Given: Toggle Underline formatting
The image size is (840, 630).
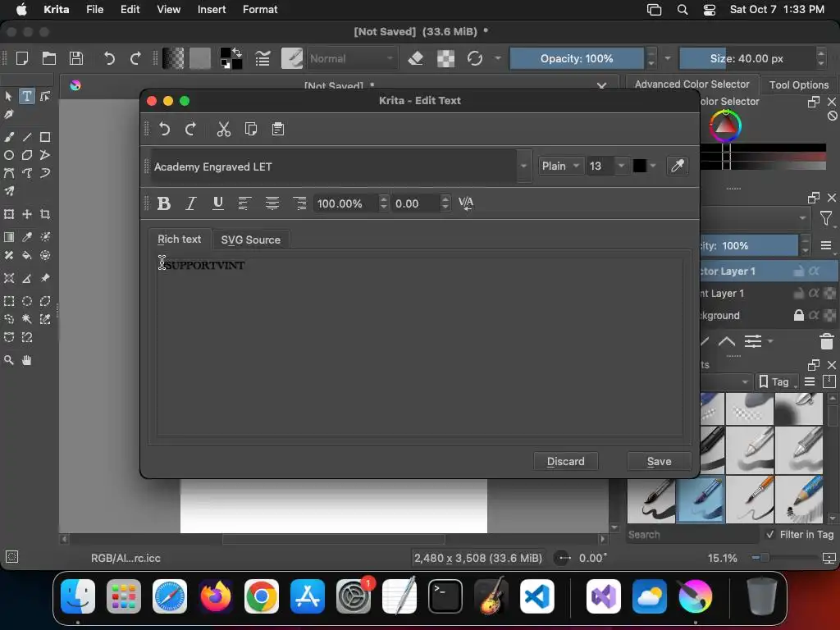Looking at the screenshot, I should click(218, 203).
